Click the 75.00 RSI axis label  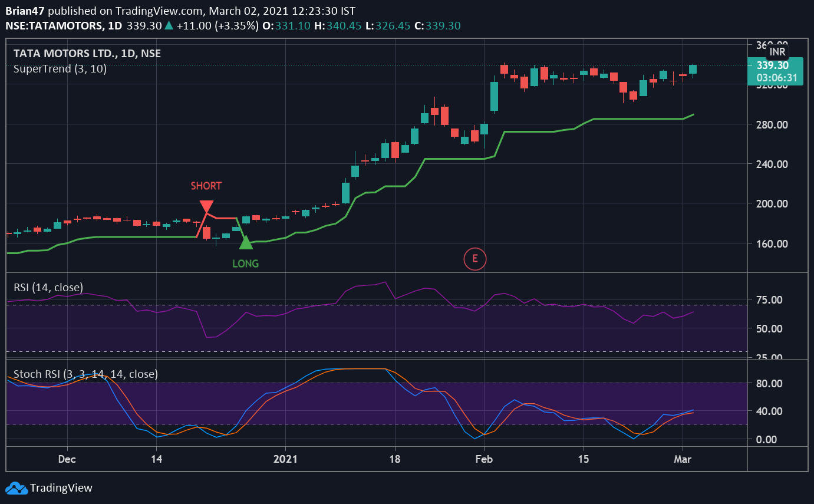(x=769, y=300)
